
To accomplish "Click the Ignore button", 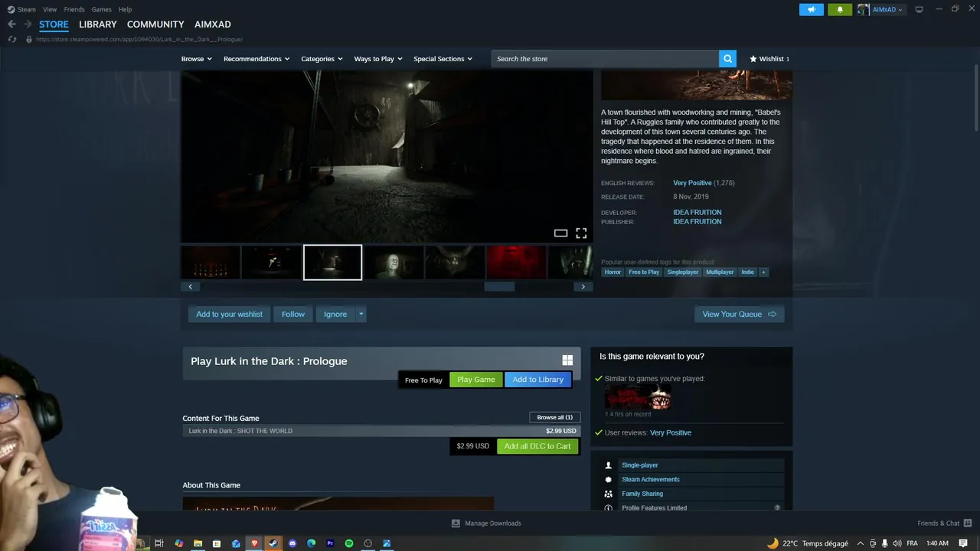I will pos(335,314).
